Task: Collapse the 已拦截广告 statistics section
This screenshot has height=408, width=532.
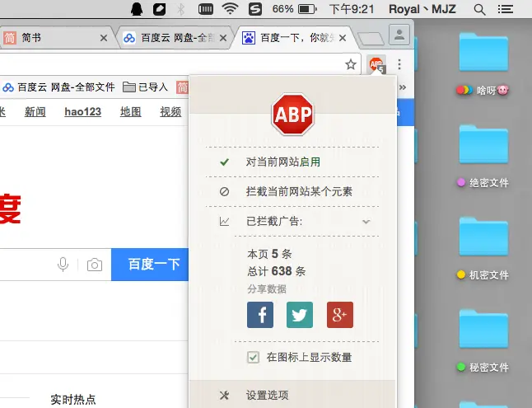Action: click(292, 222)
